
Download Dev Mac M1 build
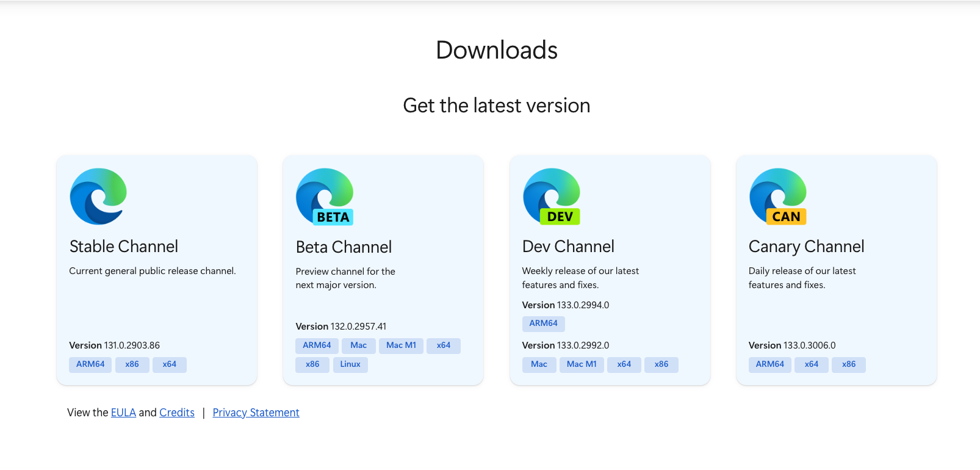coord(582,364)
